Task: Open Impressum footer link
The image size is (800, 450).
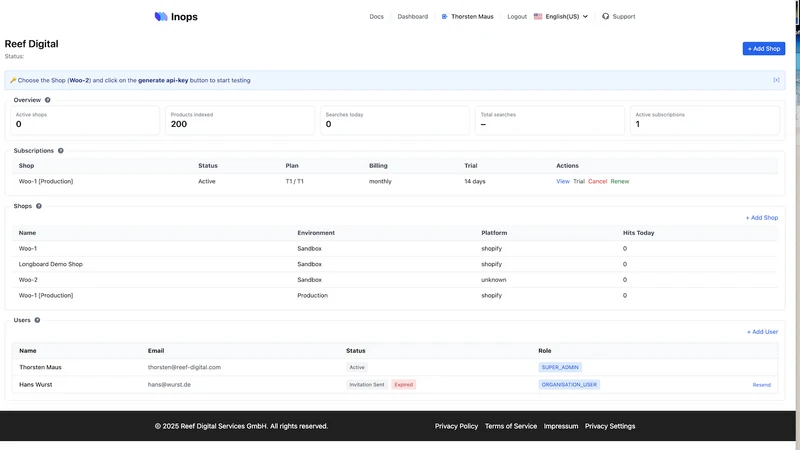Action: pos(561,426)
